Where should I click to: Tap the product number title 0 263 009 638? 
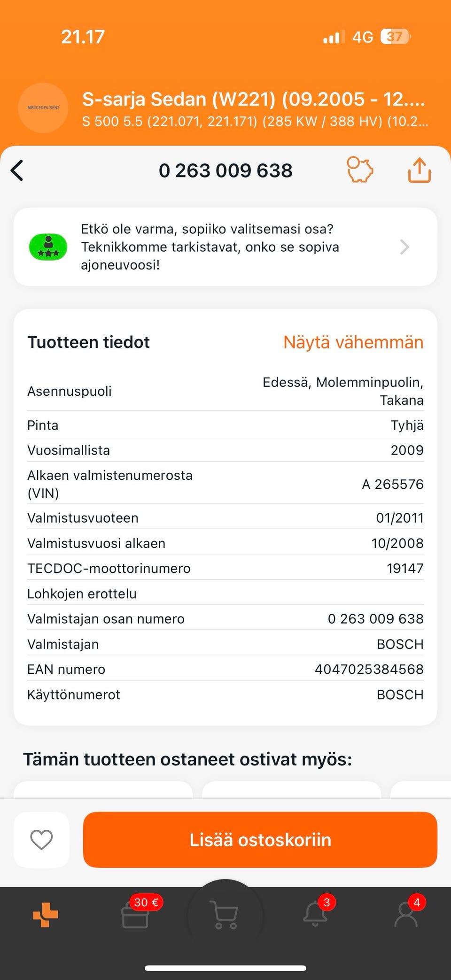225,170
